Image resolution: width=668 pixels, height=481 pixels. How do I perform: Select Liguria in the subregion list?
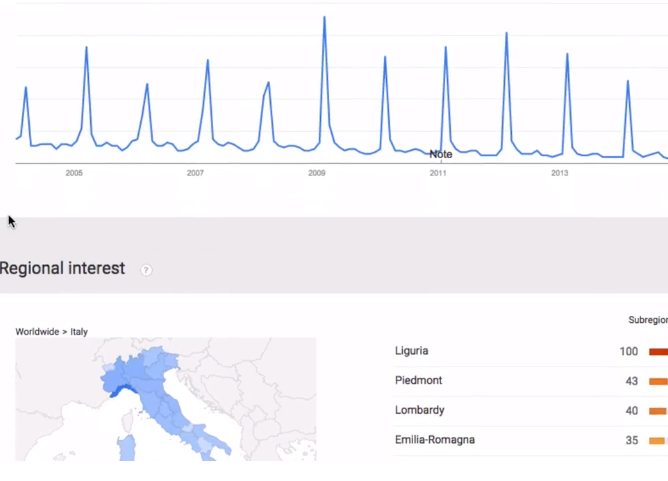coord(412,351)
